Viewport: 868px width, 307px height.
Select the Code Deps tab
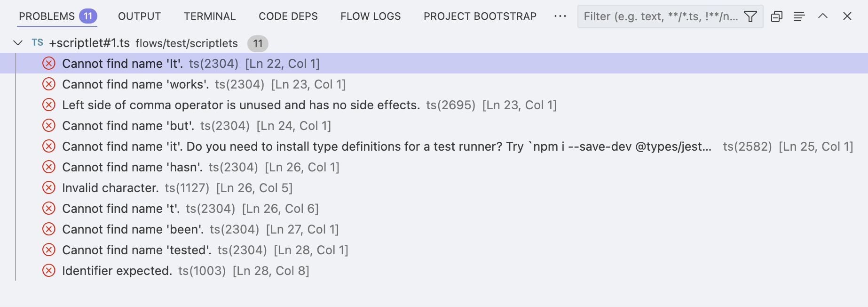pyautogui.click(x=288, y=16)
